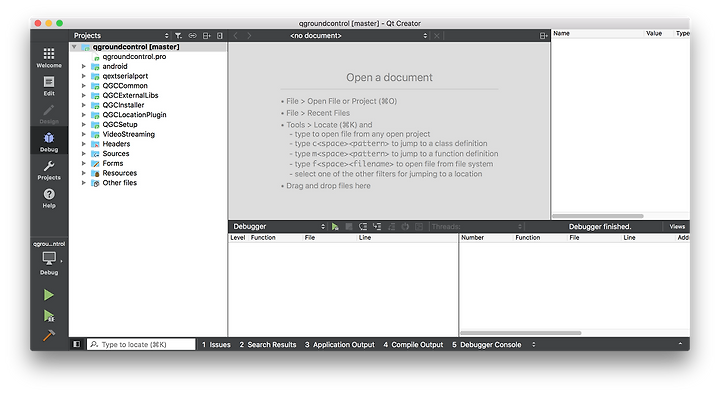Split the Projects side panel
Screen dimensions: 720x394
tap(207, 36)
